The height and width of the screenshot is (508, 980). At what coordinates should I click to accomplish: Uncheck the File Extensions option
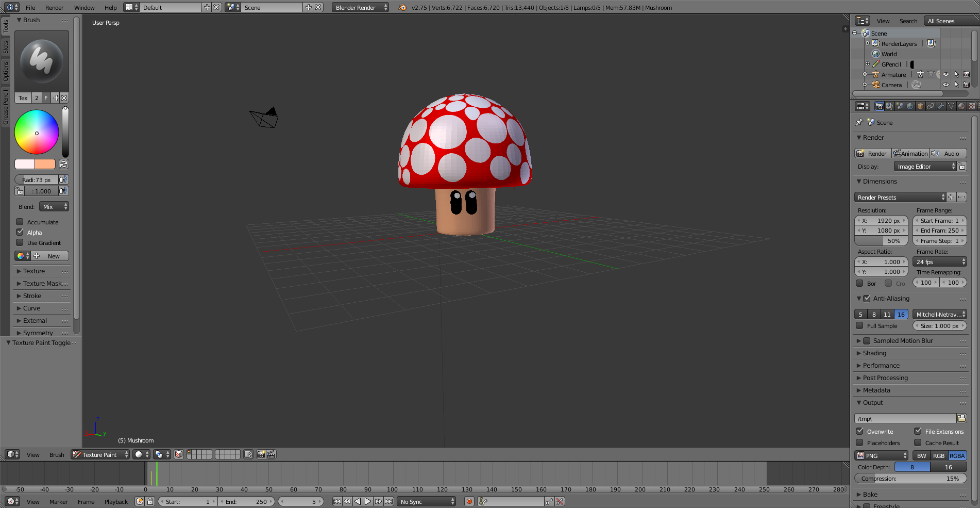pos(918,431)
